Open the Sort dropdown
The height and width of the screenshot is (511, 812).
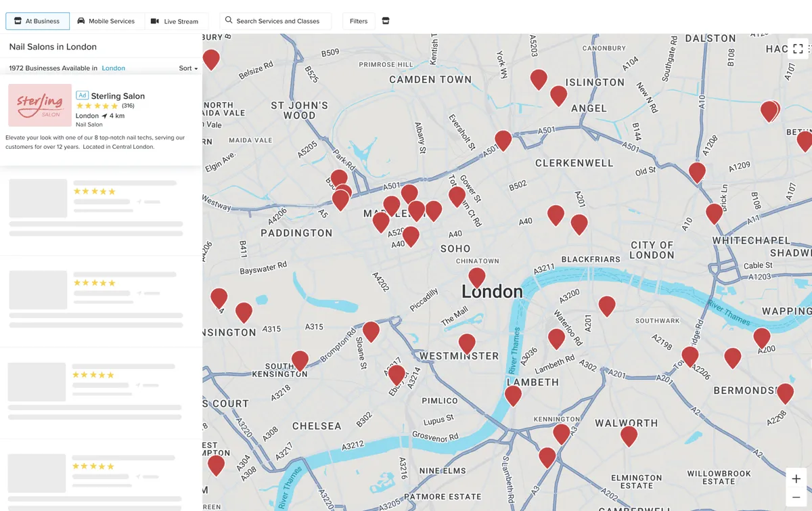[x=189, y=68]
